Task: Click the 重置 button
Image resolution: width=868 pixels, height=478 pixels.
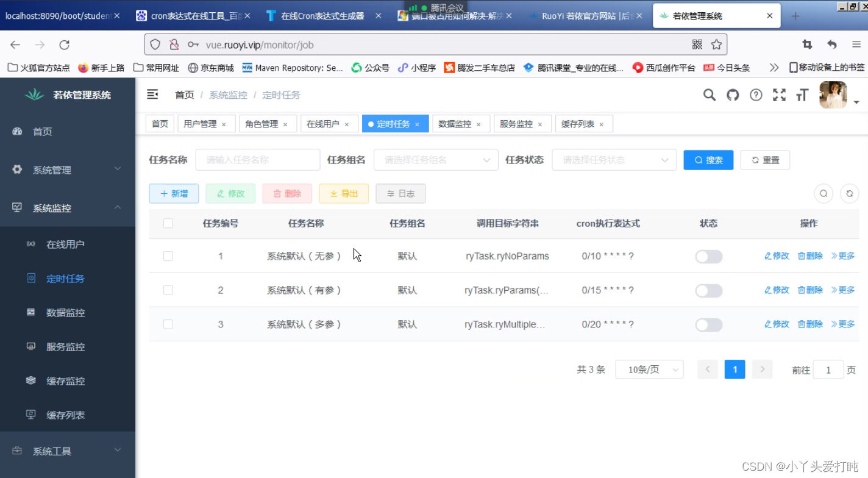Action: pos(765,160)
